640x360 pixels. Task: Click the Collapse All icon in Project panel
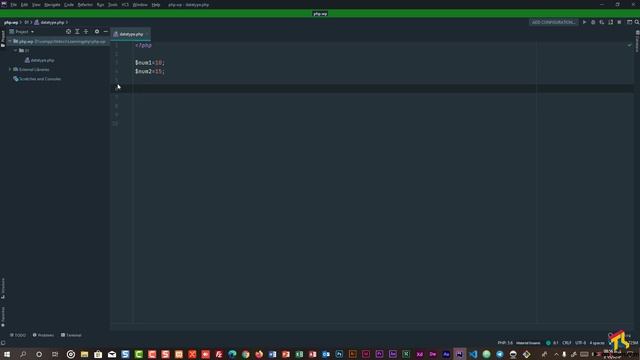pos(86,31)
